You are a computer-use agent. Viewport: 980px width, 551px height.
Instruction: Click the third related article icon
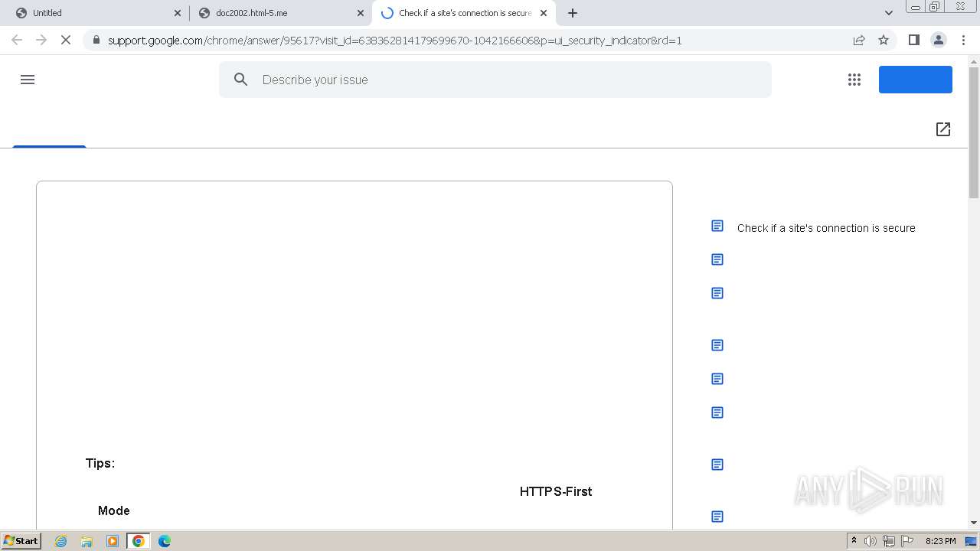[717, 293]
